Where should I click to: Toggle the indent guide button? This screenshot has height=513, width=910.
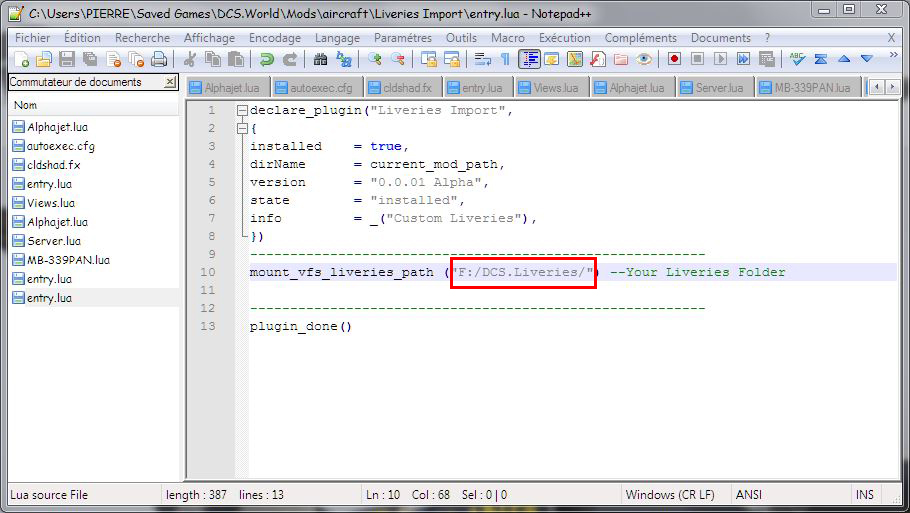529,59
